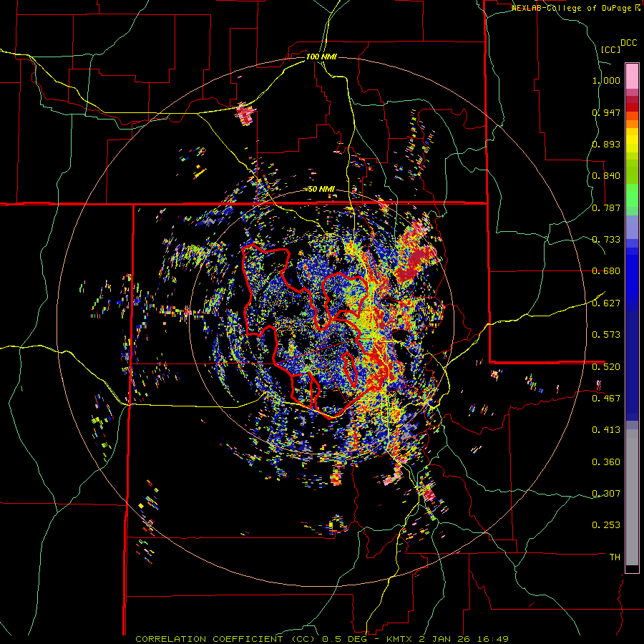
Task: Select the 0.947 scale value
Action: click(x=606, y=112)
